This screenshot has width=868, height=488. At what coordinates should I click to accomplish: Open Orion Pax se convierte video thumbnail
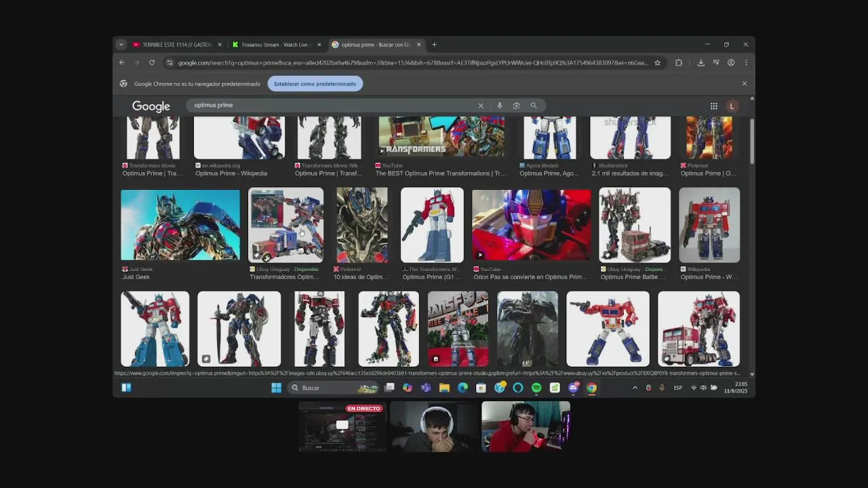pos(531,225)
